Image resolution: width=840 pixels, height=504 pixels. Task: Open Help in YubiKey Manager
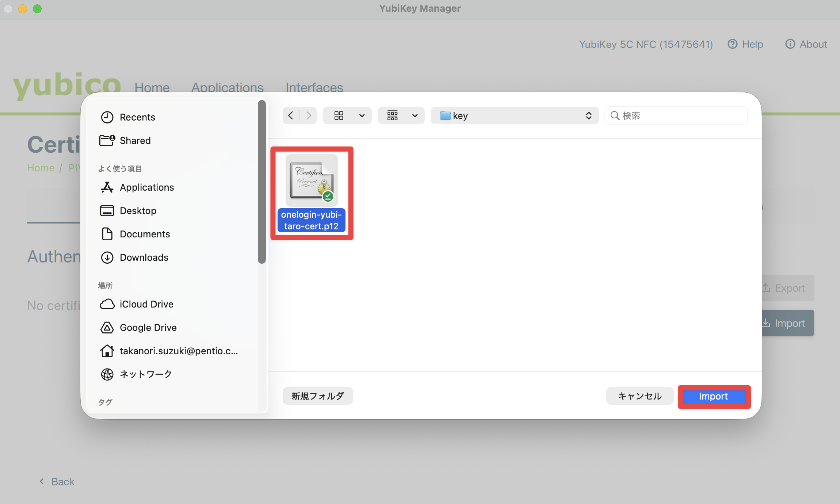click(x=745, y=44)
